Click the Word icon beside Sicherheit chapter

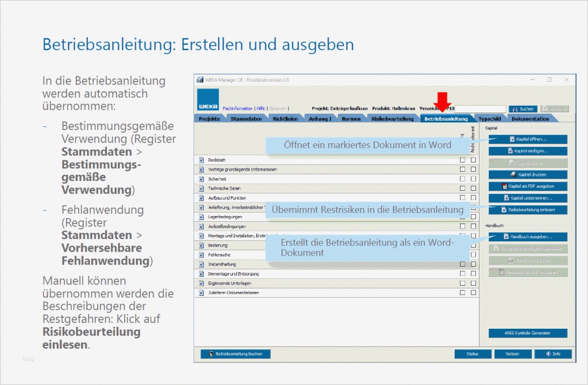[200, 179]
